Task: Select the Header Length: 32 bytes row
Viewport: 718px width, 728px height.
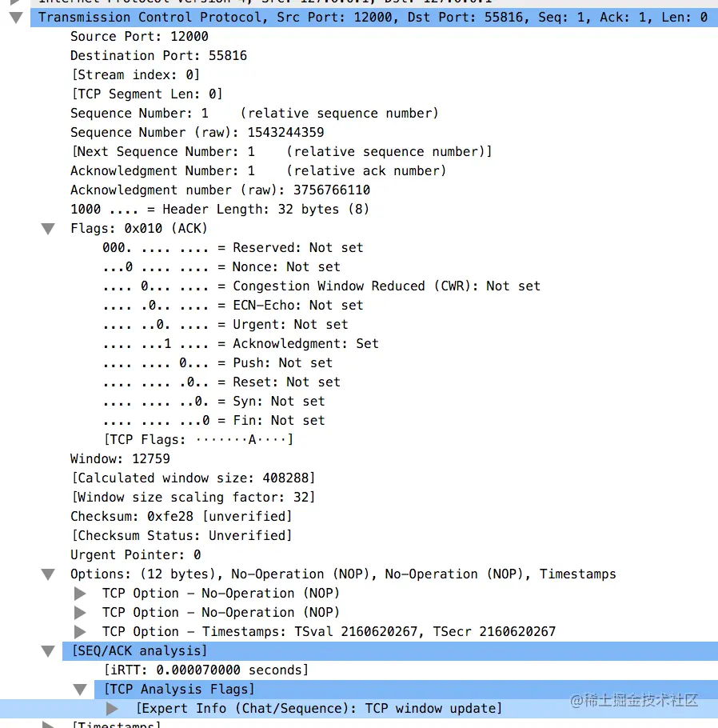Action: (x=220, y=210)
